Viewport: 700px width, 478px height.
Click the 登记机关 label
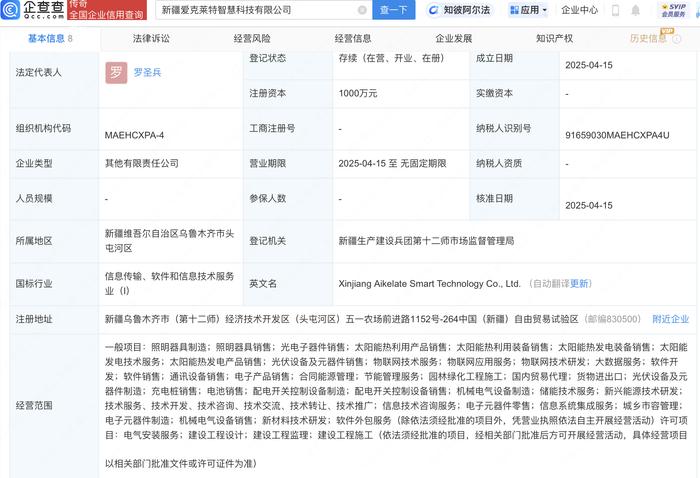(x=267, y=241)
